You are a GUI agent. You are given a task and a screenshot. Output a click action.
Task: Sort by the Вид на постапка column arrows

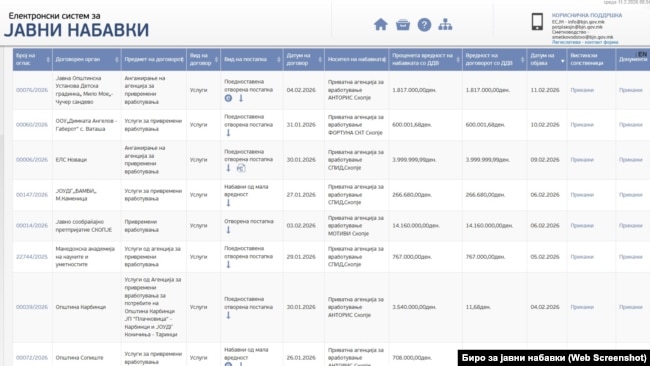click(279, 60)
